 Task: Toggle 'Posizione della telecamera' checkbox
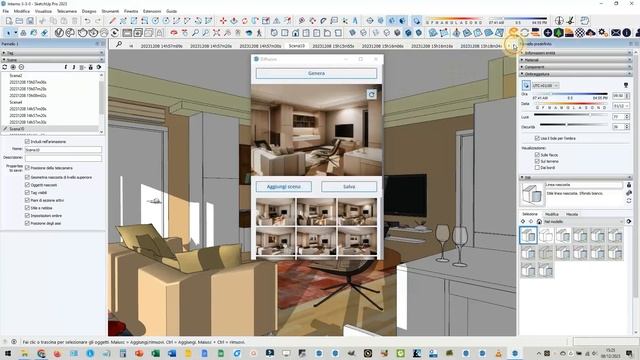(x=27, y=168)
